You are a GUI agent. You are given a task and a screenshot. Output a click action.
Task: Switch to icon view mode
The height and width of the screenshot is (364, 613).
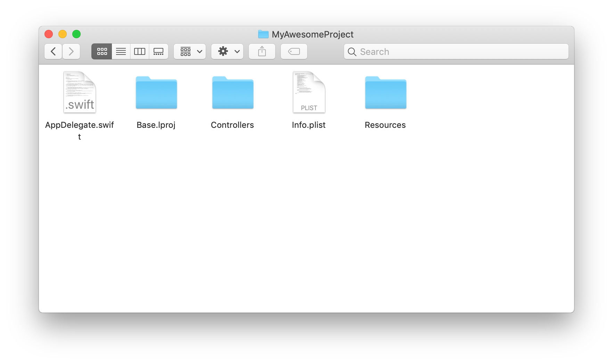(x=101, y=51)
